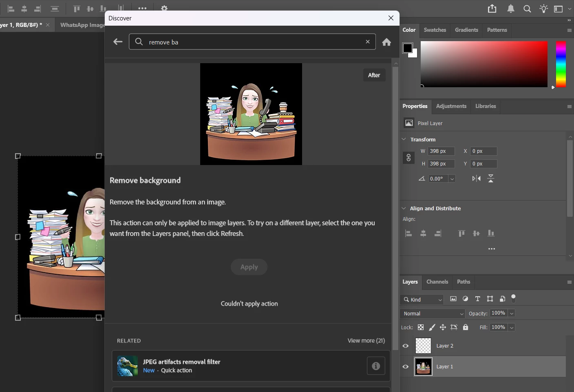Image resolution: width=574 pixels, height=392 pixels.
Task: Collapse the Align and Distribute section
Action: [404, 208]
